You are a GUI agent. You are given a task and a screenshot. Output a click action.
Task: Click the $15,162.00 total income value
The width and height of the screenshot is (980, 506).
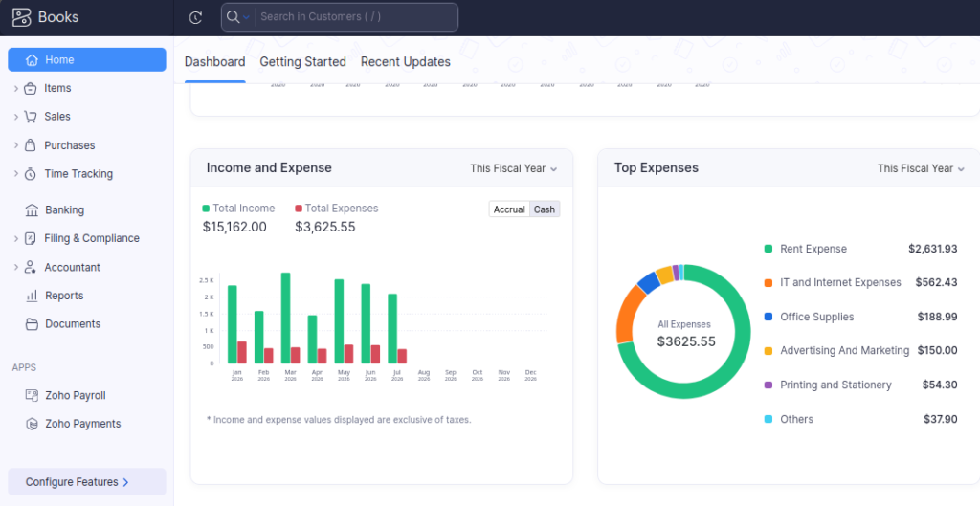click(x=234, y=227)
